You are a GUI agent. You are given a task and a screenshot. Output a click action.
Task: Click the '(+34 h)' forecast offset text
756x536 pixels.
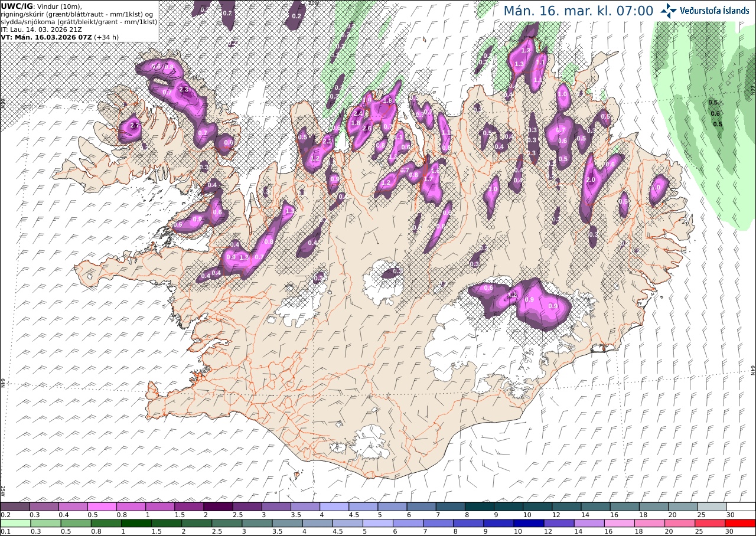click(x=107, y=37)
